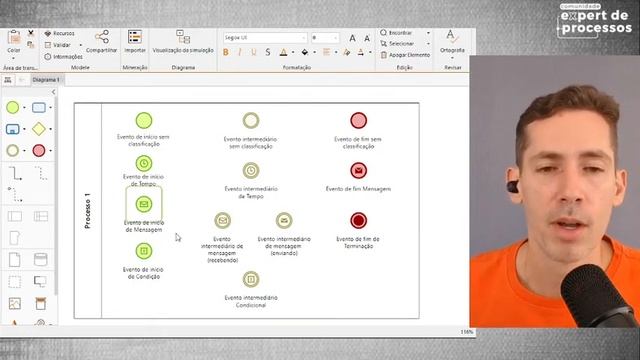Select the red end event palette shape
The width and height of the screenshot is (640, 360).
39,151
